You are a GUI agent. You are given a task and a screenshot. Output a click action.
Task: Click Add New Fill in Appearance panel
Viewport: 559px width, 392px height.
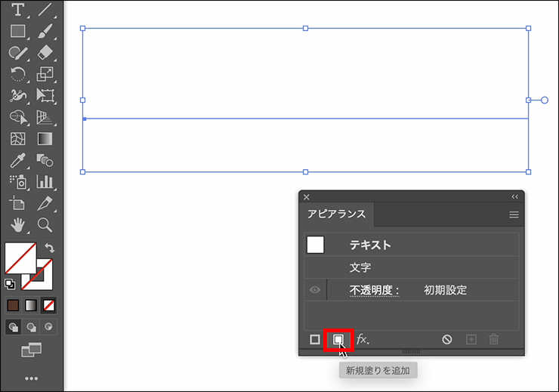click(338, 340)
